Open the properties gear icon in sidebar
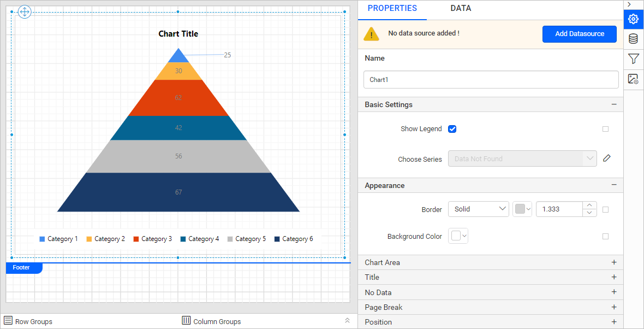The width and height of the screenshot is (644, 329). [633, 19]
